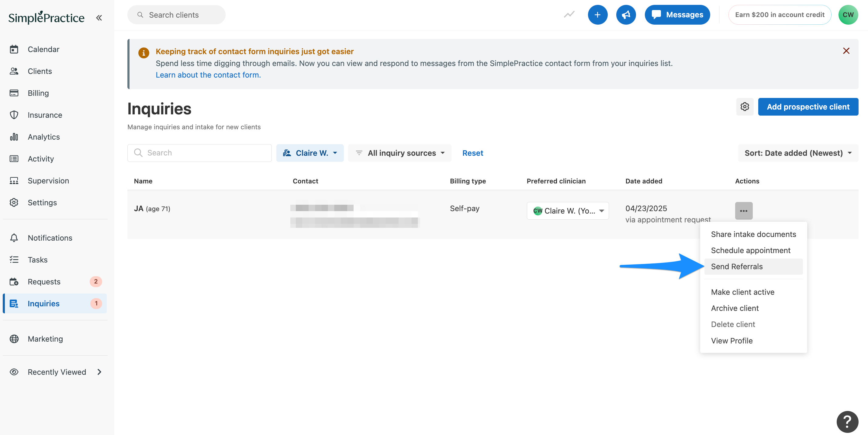Open Messages from the top bar

pos(677,15)
